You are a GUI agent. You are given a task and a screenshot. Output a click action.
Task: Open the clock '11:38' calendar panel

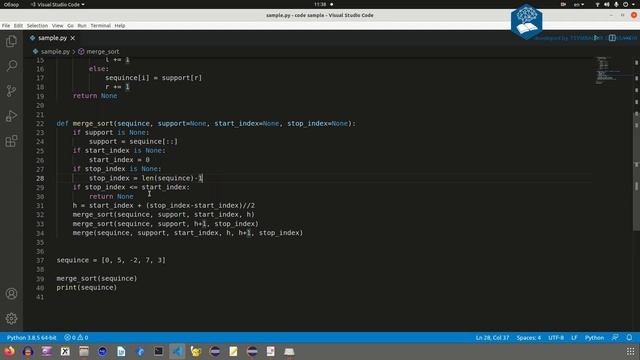click(320, 4)
